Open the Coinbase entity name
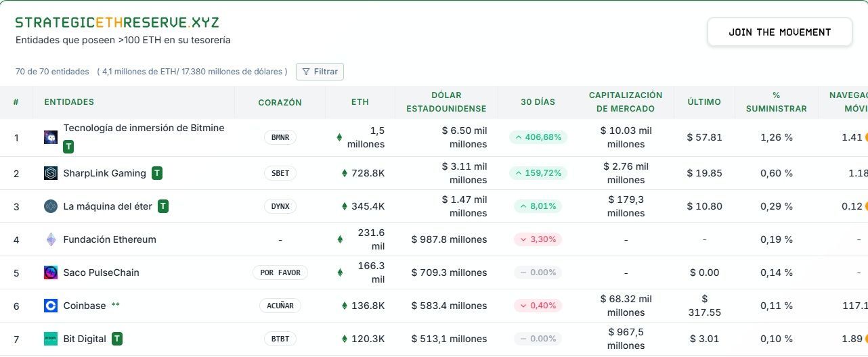Viewport: 868px width, 357px height. click(x=85, y=306)
